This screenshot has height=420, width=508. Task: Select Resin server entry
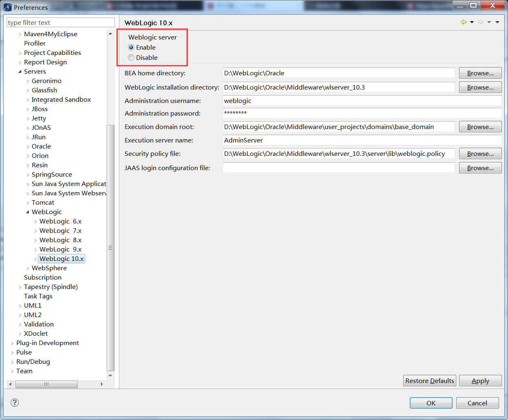point(40,165)
